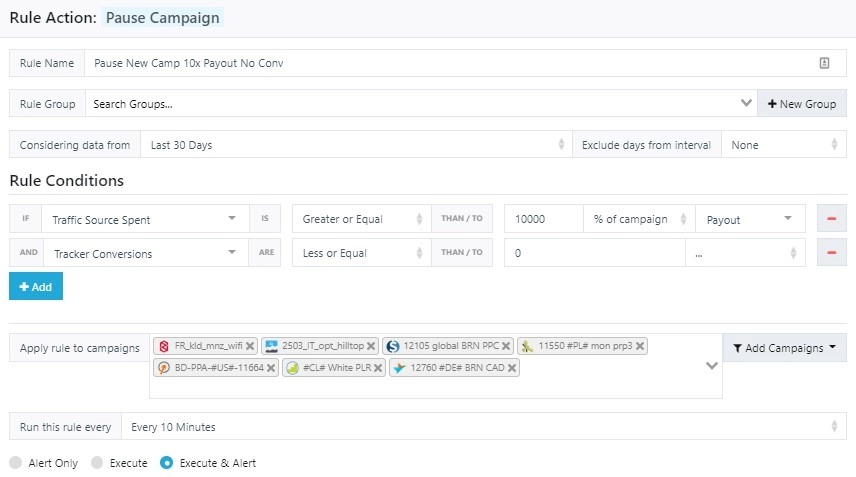Viewport: 856px width, 477px height.
Task: Remove 2503_IT_opt_hilltop campaign tag
Action: 371,346
